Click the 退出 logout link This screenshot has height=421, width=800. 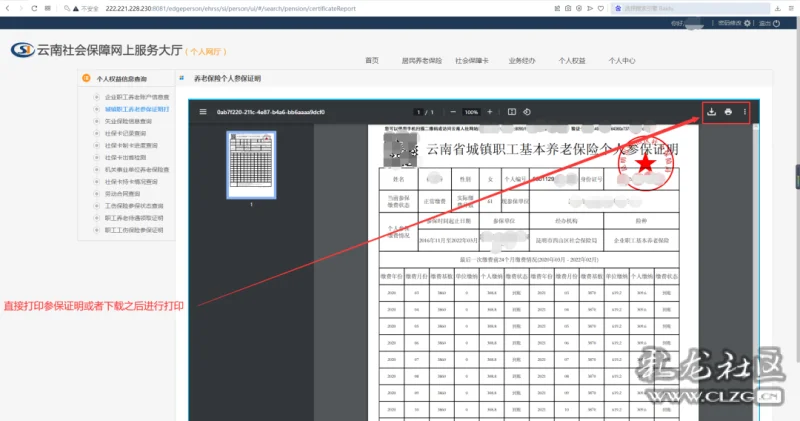coord(764,23)
